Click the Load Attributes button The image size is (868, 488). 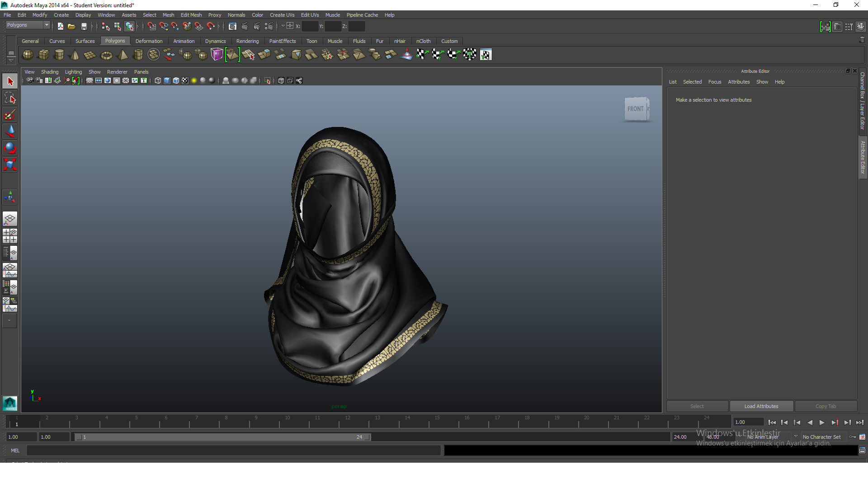(x=761, y=406)
